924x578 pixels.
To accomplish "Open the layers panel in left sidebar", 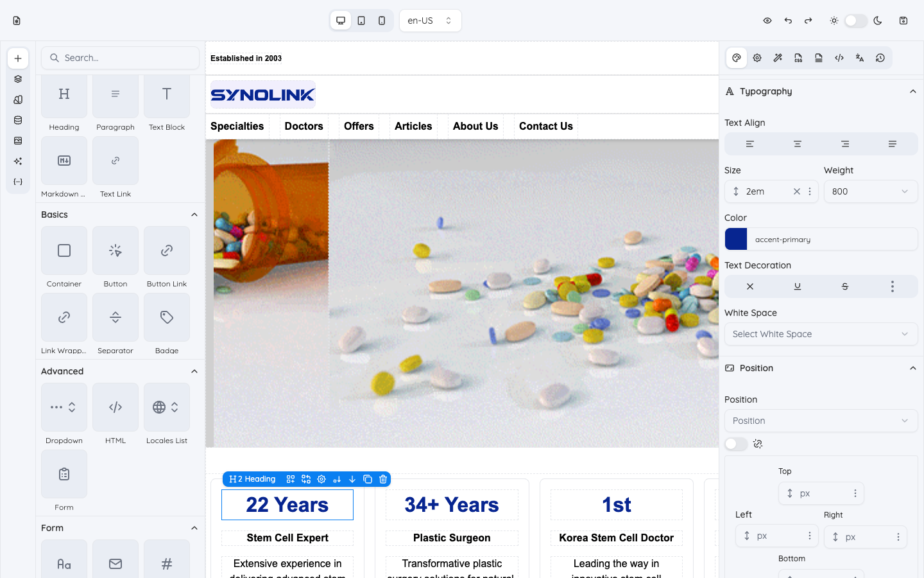I will [x=18, y=79].
